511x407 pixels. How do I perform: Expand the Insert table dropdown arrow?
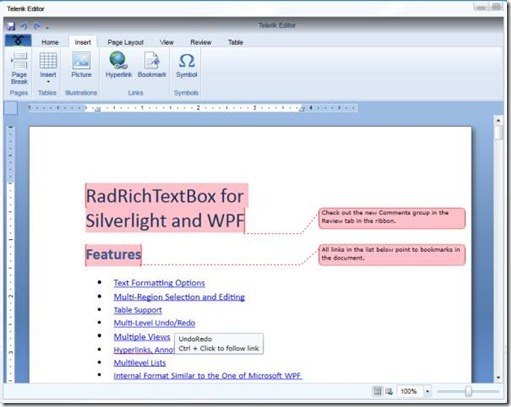[x=48, y=82]
